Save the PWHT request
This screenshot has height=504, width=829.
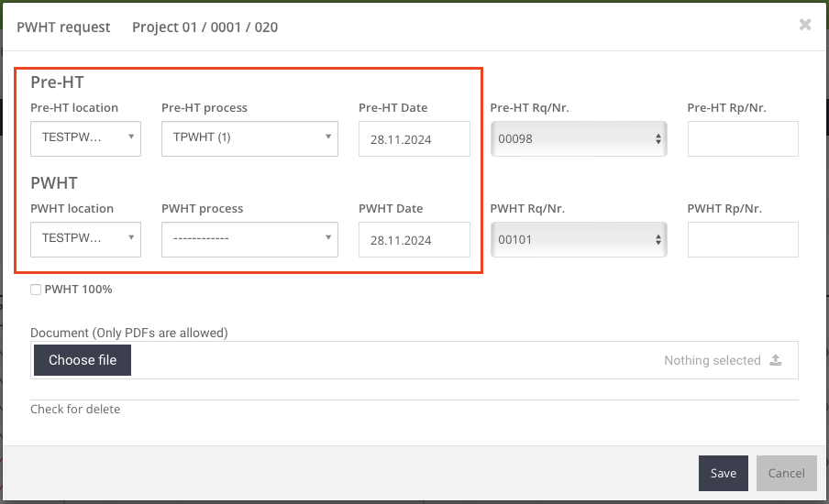(723, 473)
